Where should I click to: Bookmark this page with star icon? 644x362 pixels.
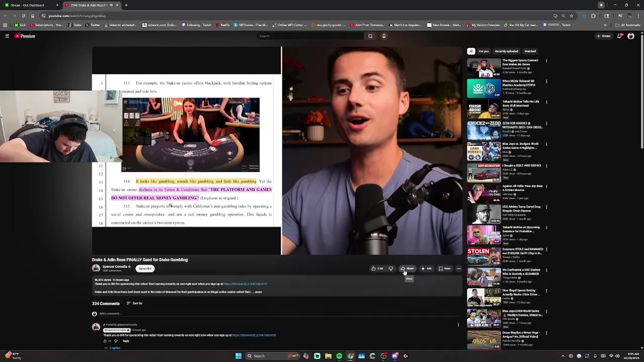tap(572, 16)
